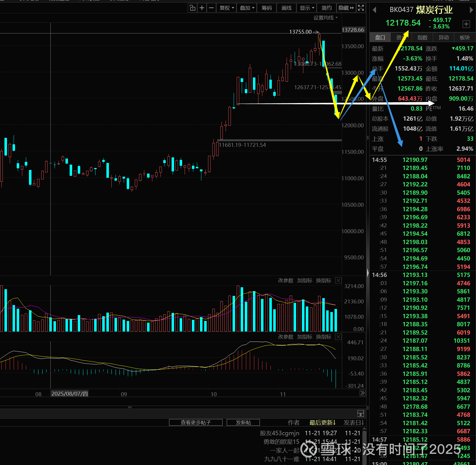476x465 pixels.
Task: Switch to the 板块 tab
Action: click(x=465, y=37)
